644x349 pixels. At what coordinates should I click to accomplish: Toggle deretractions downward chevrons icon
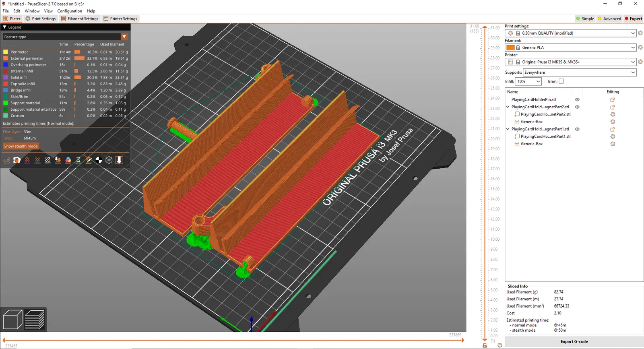pos(37,160)
